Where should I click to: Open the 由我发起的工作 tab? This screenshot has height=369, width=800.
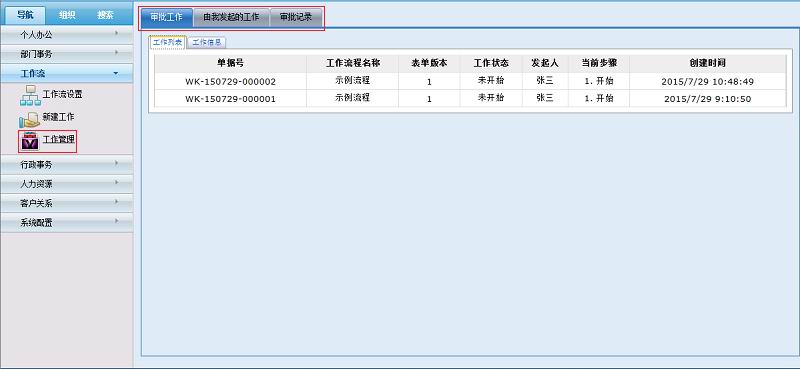[231, 17]
